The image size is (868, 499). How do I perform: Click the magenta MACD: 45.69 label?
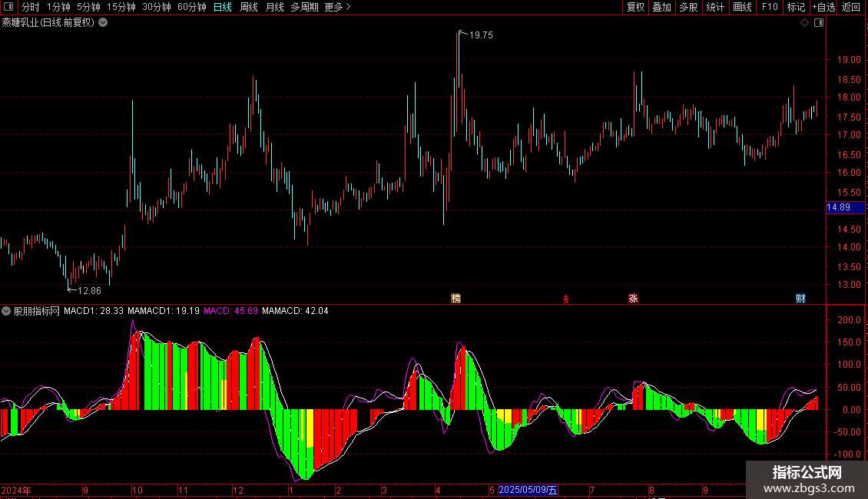pyautogui.click(x=231, y=311)
